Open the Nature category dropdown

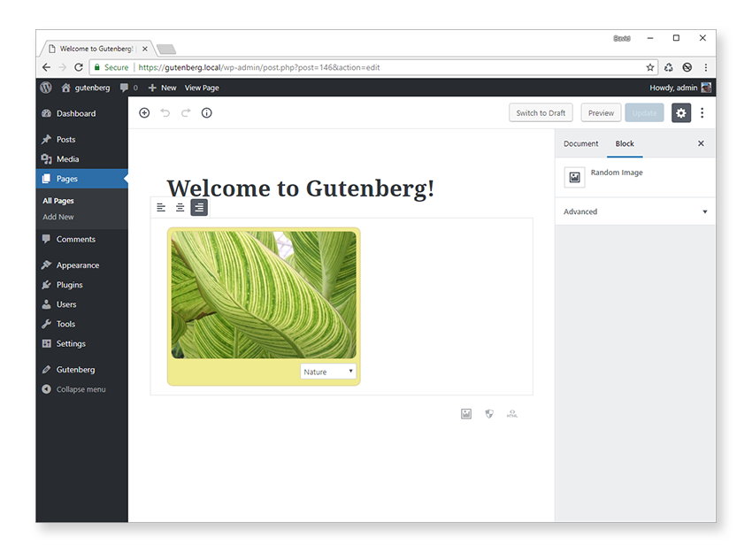pos(328,372)
